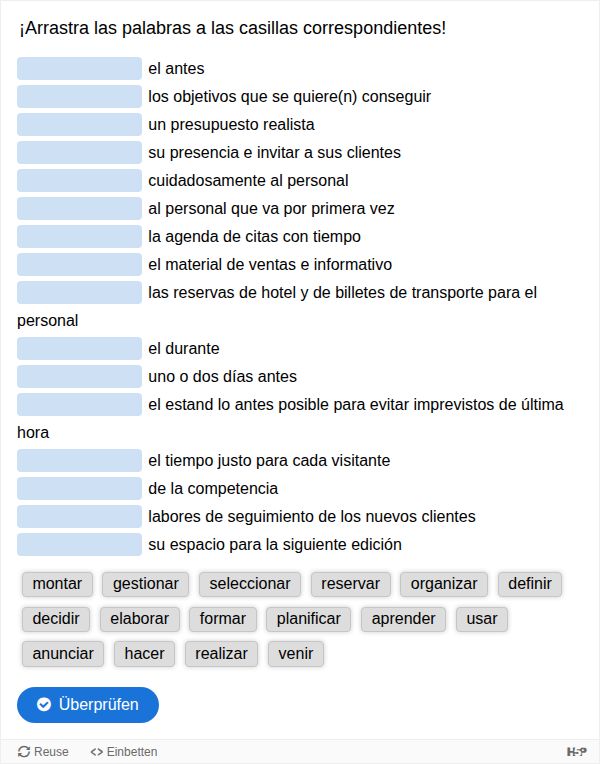Click the 'decidir' draggable word
The width and height of the screenshot is (600, 764).
click(56, 619)
